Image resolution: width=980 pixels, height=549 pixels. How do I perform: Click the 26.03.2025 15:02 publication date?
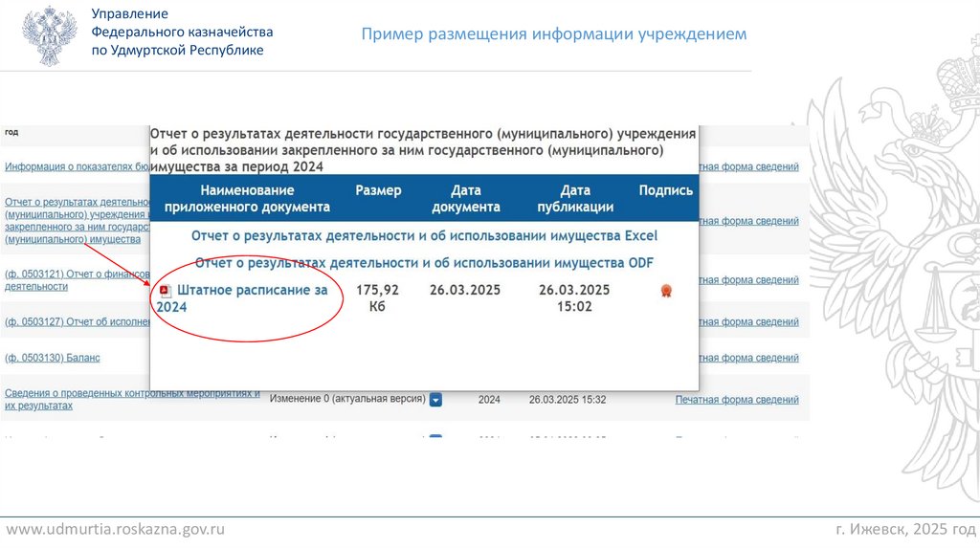(x=574, y=297)
